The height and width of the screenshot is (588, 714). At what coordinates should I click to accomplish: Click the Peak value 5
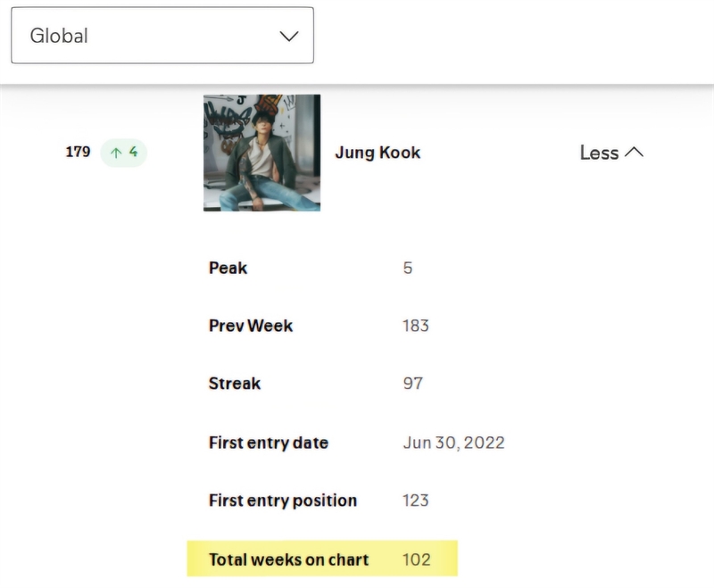click(408, 268)
